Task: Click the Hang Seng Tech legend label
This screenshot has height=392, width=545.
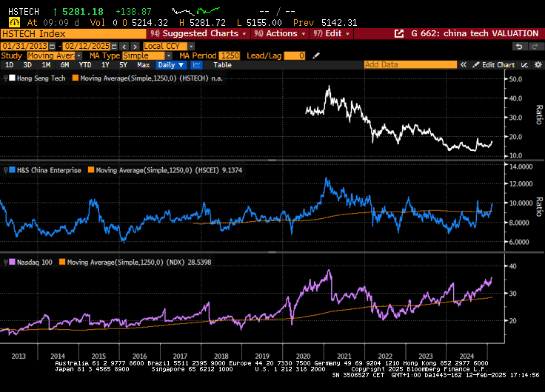Action: 41,78
